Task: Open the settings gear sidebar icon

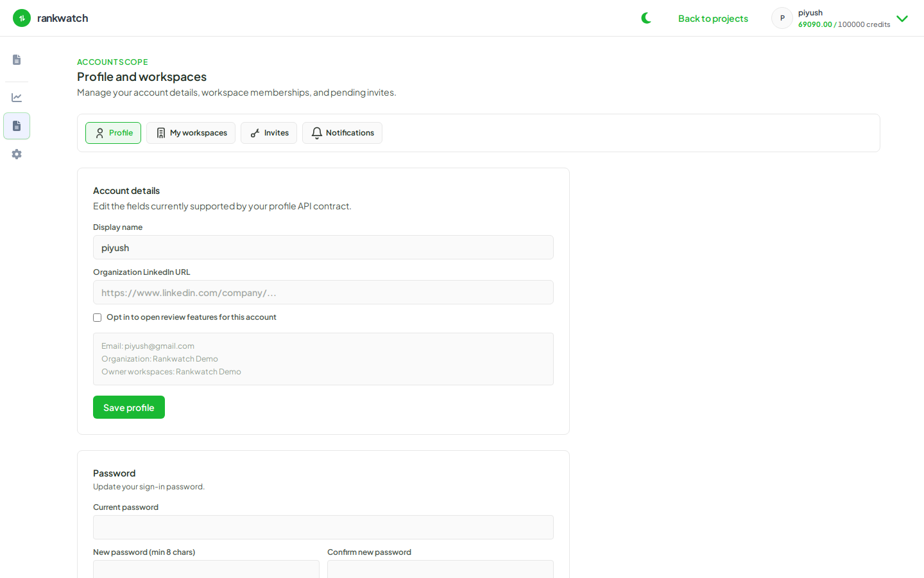Action: 17,154
